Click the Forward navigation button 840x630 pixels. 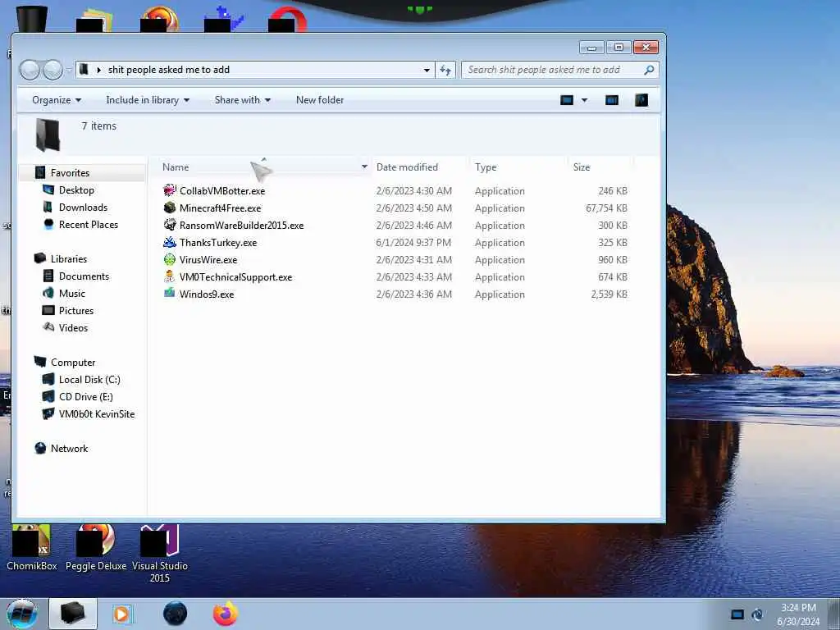pyautogui.click(x=52, y=70)
